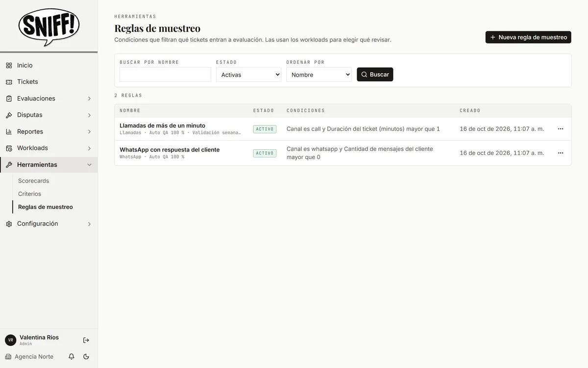This screenshot has height=368, width=588.
Task: Click the magnifier icon in the Buscar button
Action: point(364,75)
